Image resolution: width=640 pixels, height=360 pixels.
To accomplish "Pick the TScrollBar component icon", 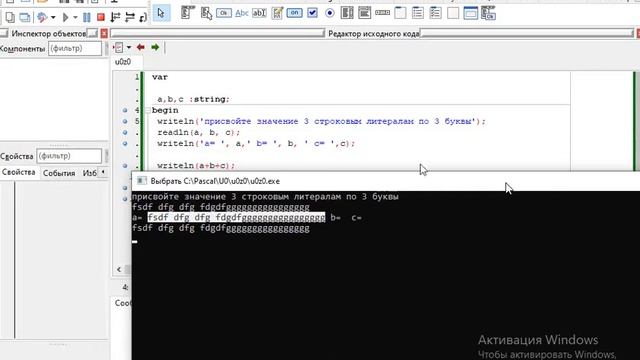I will [382, 13].
